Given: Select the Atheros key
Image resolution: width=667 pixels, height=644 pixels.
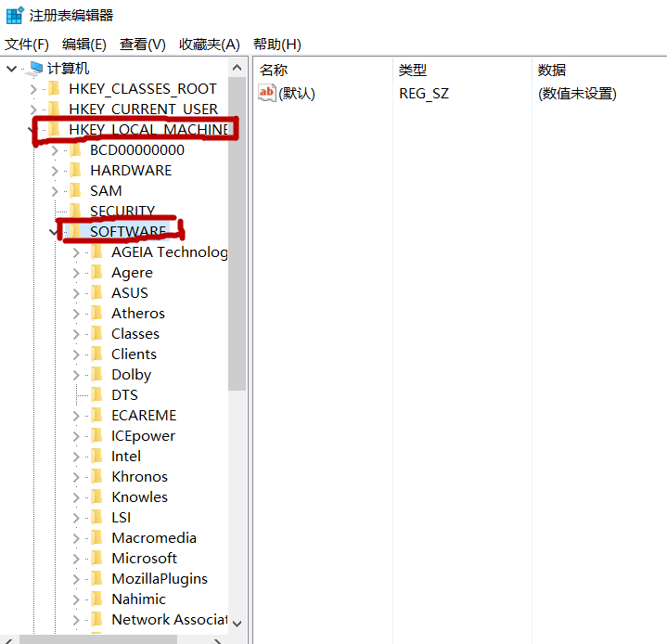Looking at the screenshot, I should (138, 314).
